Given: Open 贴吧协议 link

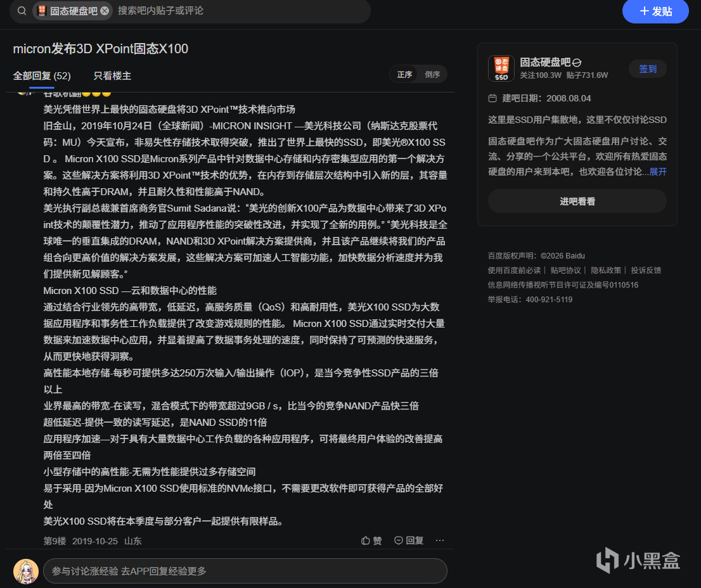Looking at the screenshot, I should click(x=565, y=271).
